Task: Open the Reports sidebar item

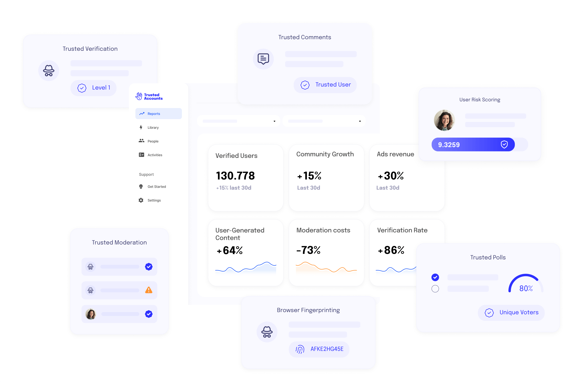Action: (158, 114)
